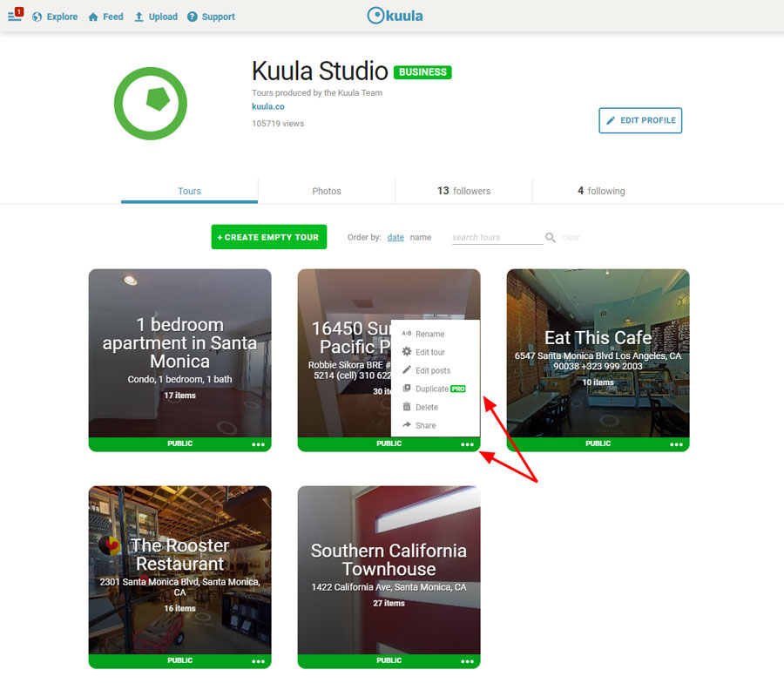Click the Kuula Studio profile avatar
The image size is (784, 690).
pos(151,104)
